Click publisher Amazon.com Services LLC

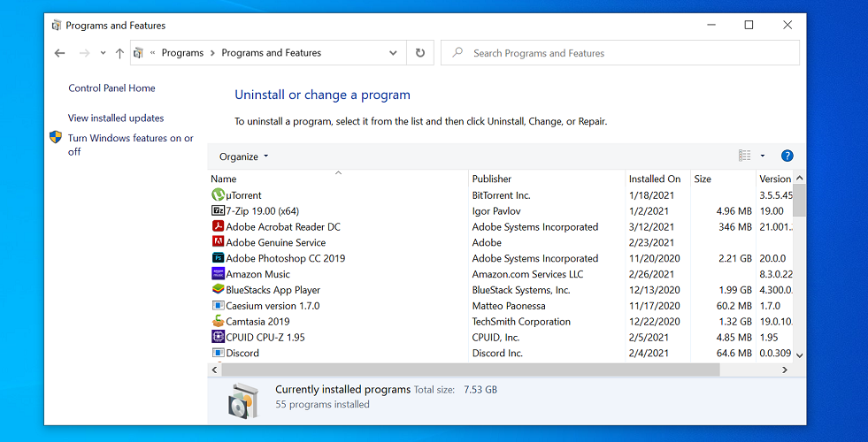(527, 274)
